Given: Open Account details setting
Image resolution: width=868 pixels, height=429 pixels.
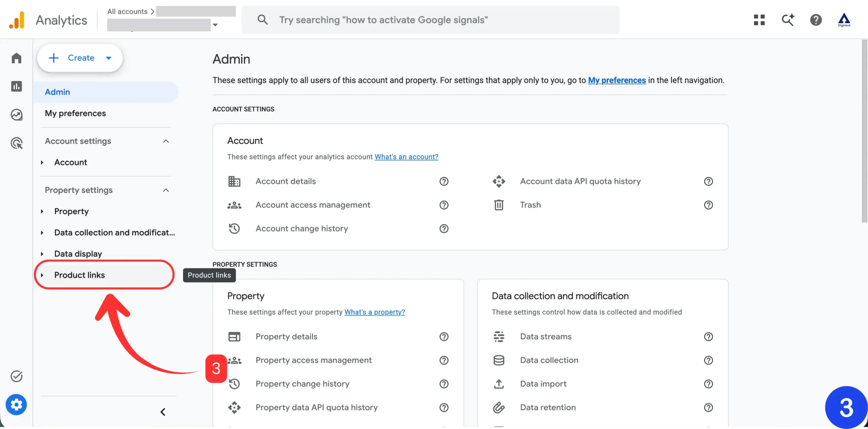Looking at the screenshot, I should coord(285,181).
